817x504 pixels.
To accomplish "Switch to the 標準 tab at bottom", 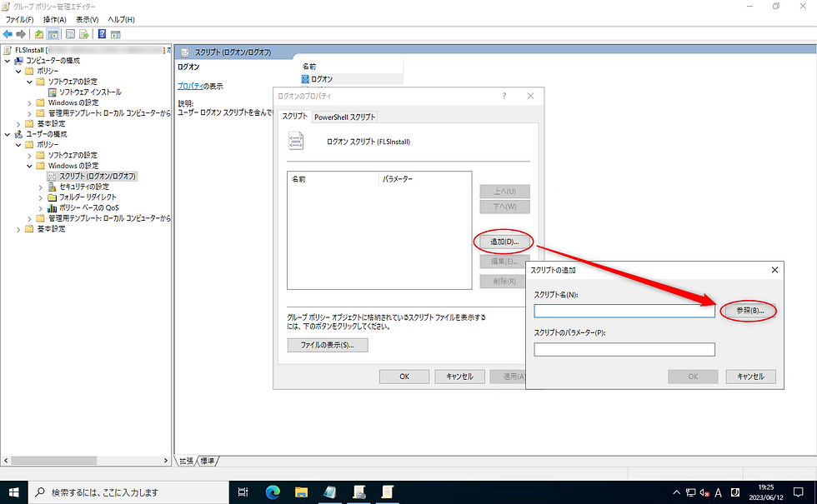I will (208, 461).
